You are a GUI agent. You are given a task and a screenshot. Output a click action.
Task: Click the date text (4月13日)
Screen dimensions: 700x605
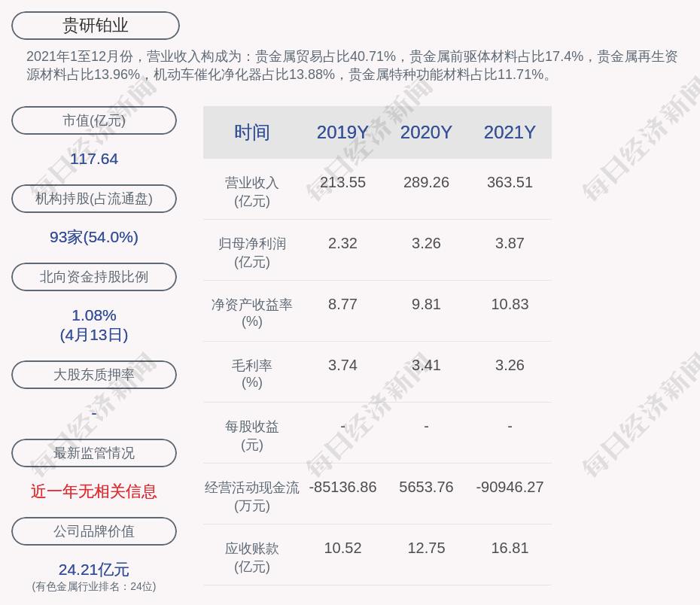pos(94,335)
